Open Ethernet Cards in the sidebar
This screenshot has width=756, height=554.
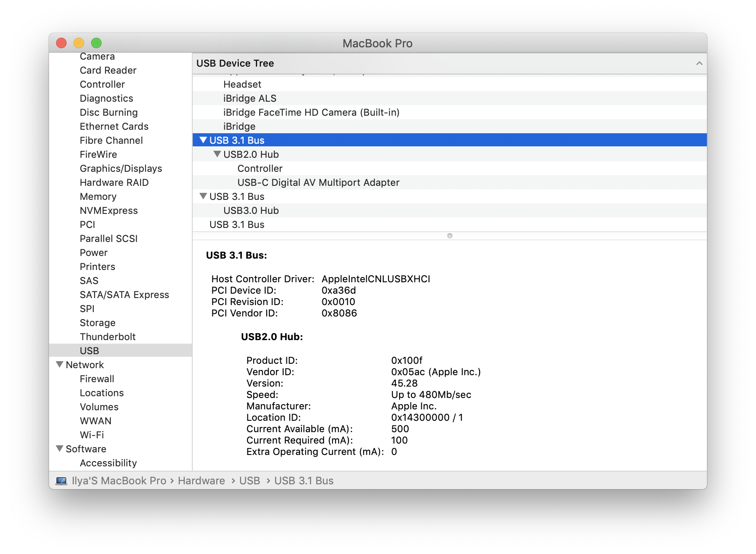click(114, 126)
